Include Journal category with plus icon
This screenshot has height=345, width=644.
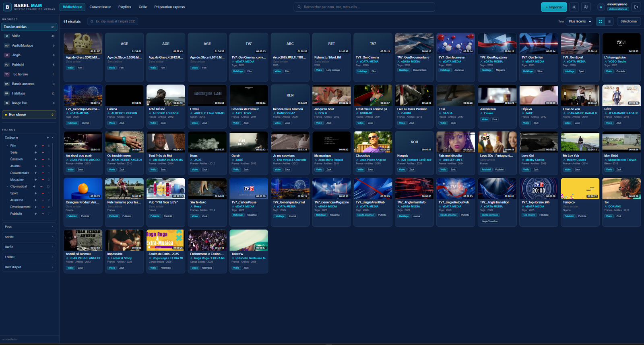[36, 166]
